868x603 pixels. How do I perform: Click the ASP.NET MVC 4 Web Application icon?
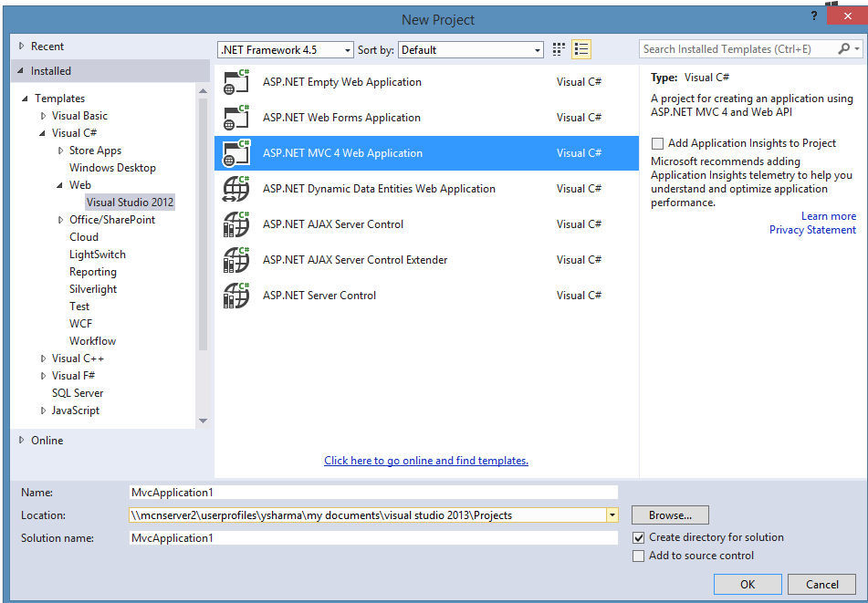[x=236, y=153]
